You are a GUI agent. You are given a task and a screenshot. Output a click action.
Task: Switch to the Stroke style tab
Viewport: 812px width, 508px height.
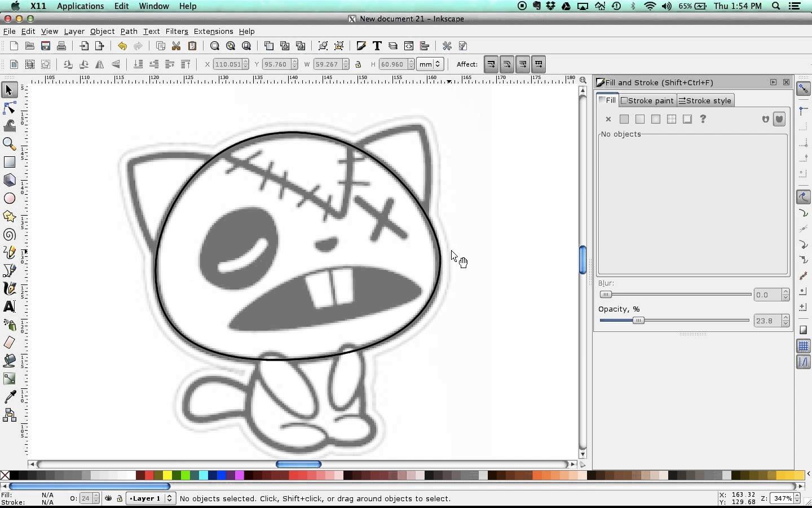(705, 100)
